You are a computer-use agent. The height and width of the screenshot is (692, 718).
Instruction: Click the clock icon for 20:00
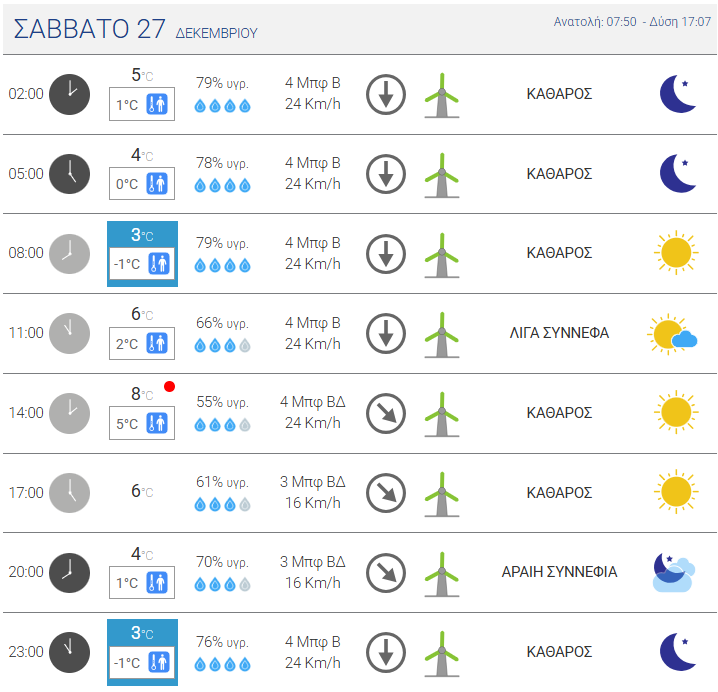pyautogui.click(x=69, y=573)
